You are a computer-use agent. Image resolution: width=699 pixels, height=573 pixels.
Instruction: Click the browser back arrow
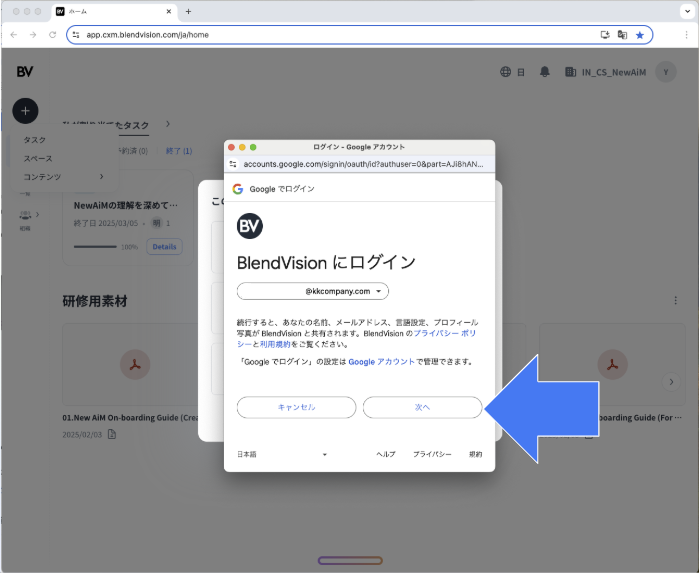click(14, 35)
